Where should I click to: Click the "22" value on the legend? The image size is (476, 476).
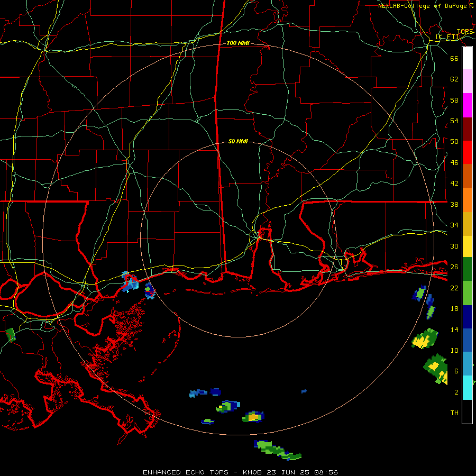point(454,288)
